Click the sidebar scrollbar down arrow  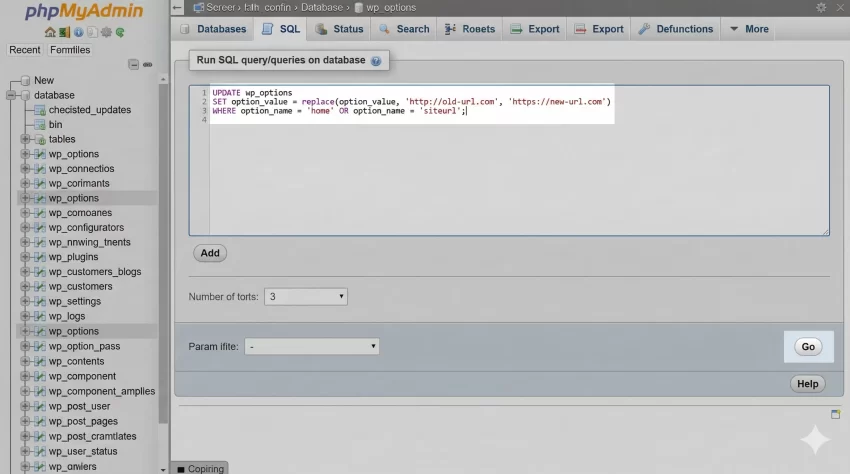click(163, 470)
